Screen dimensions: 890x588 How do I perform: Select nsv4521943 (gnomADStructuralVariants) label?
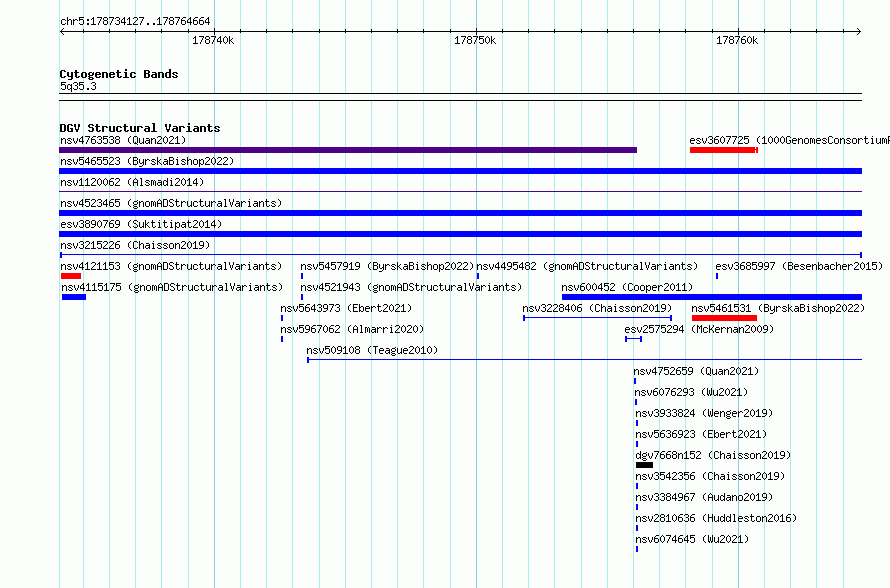[411, 287]
